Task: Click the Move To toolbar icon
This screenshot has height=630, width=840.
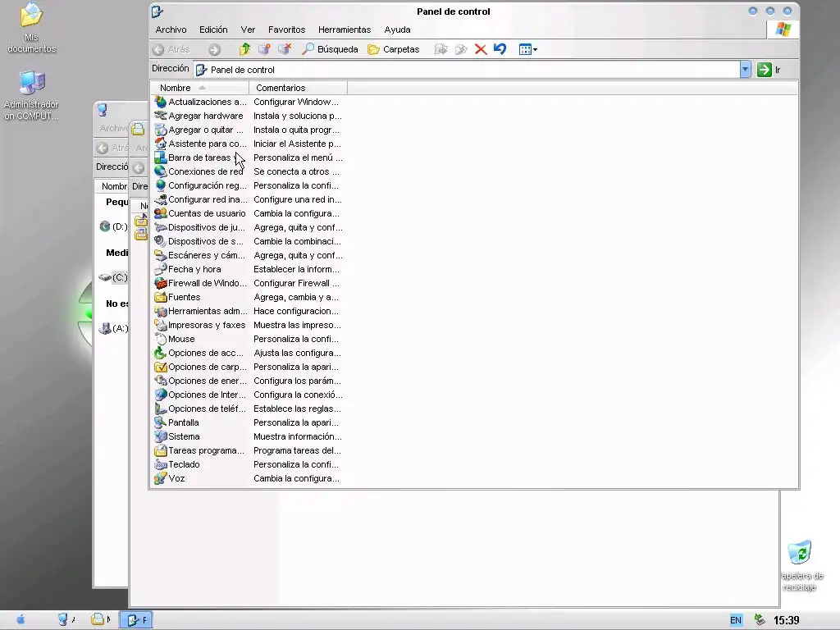Action: [441, 49]
